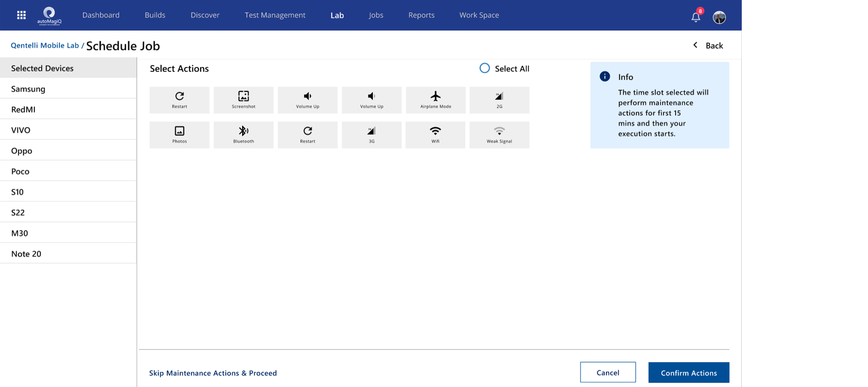868x387 pixels.
Task: Select the Oppo device row
Action: pos(68,151)
